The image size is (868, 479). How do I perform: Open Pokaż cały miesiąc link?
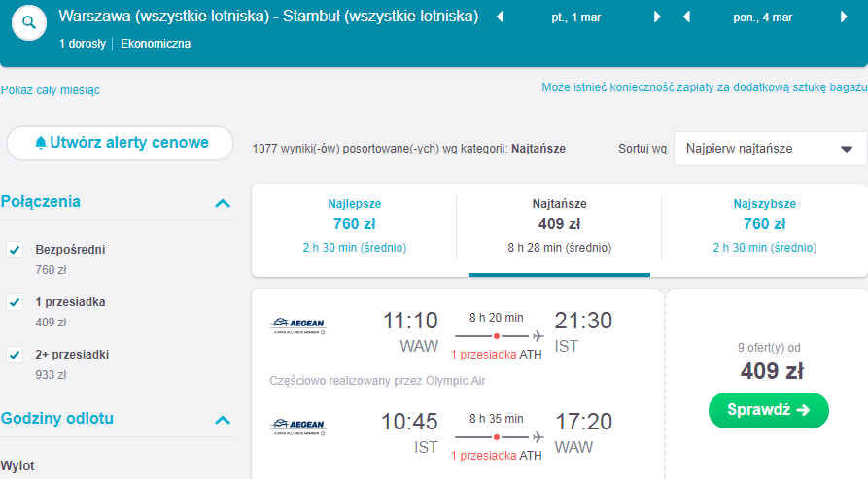[50, 90]
